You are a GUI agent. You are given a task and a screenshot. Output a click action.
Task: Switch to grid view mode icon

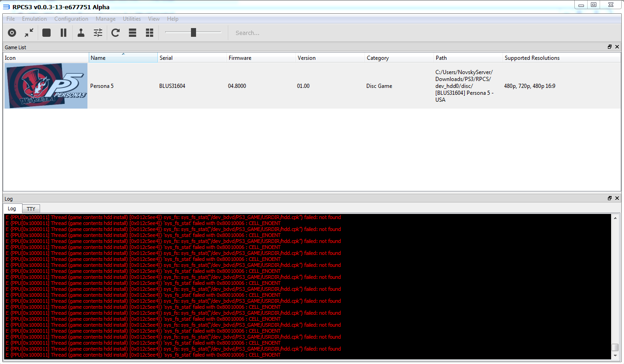point(150,33)
